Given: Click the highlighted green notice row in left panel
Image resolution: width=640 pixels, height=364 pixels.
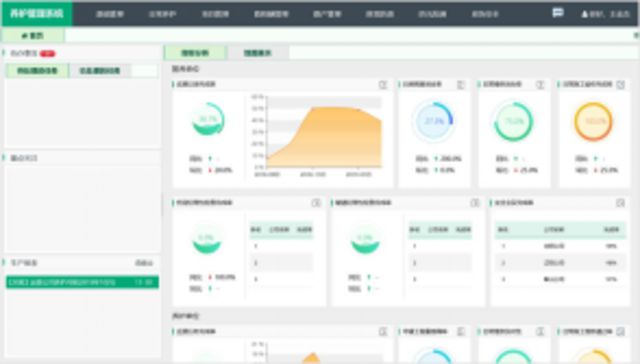Looking at the screenshot, I should pyautogui.click(x=82, y=282).
